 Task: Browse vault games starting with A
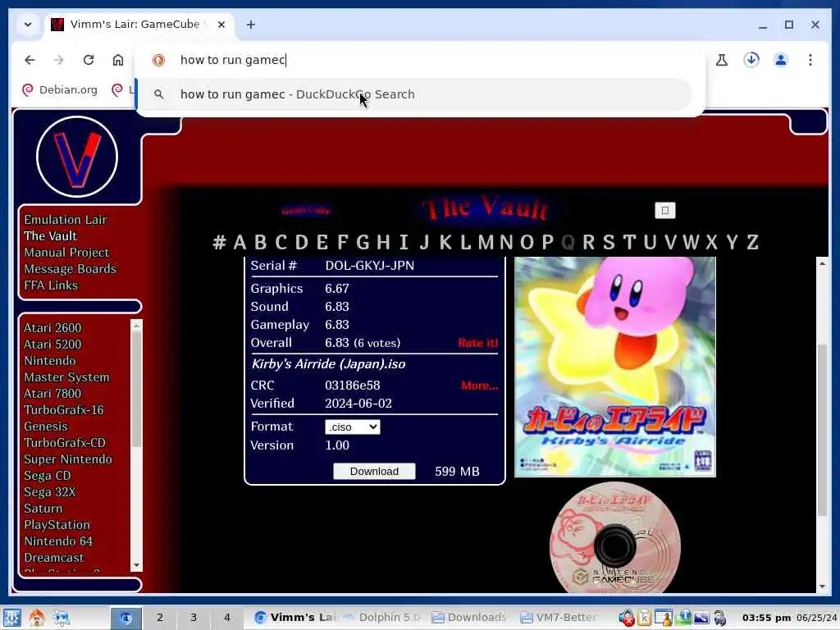(240, 242)
